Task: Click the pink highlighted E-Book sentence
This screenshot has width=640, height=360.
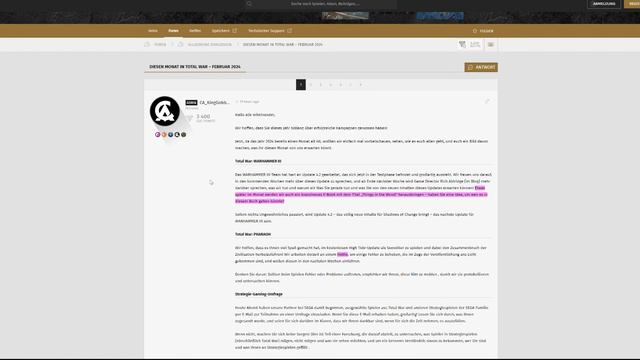Action: click(x=361, y=194)
